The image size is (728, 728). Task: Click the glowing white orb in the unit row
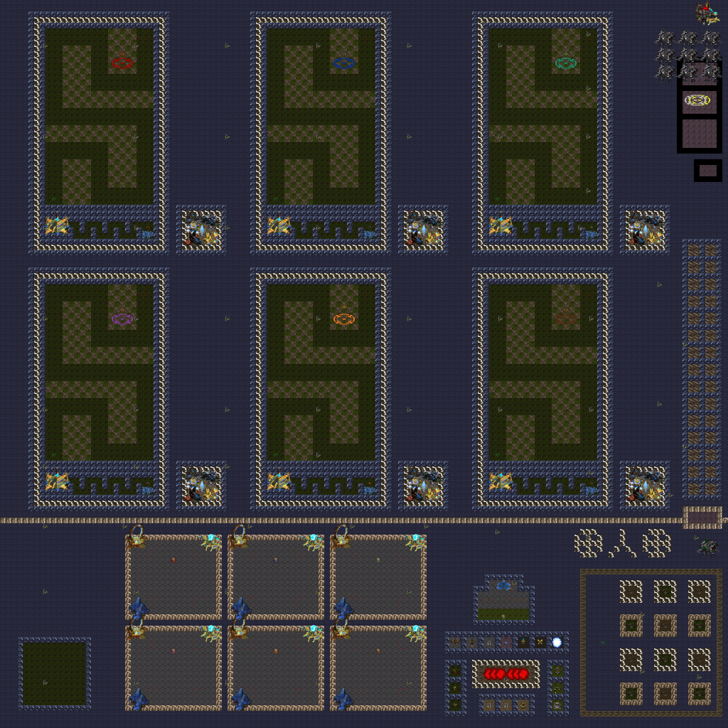tap(557, 642)
